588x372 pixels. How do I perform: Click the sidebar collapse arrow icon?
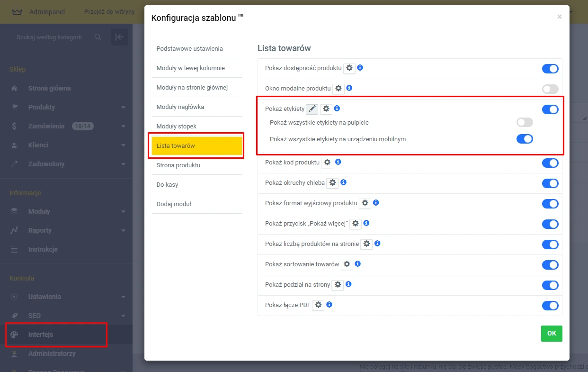(x=119, y=37)
